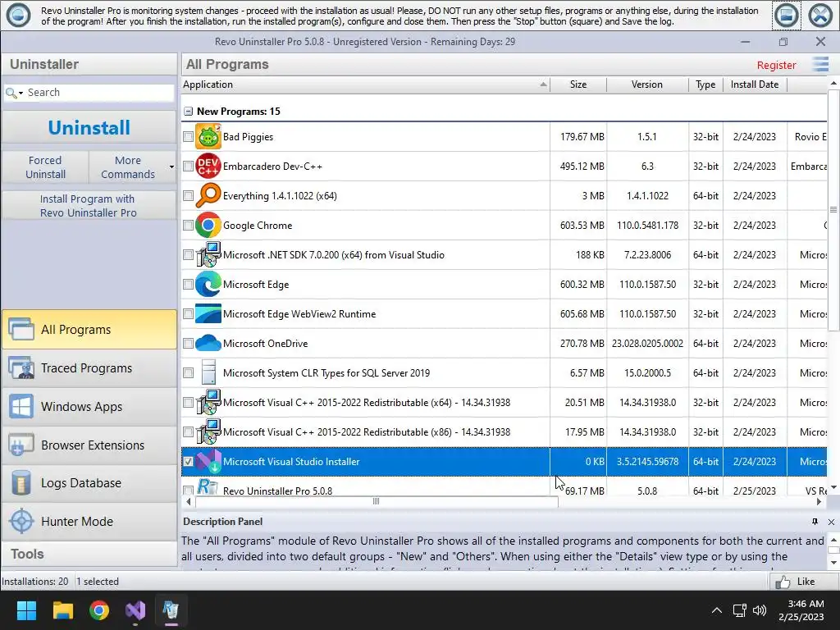Check the Embarcadero Dev-C++ checkbox

pyautogui.click(x=188, y=166)
